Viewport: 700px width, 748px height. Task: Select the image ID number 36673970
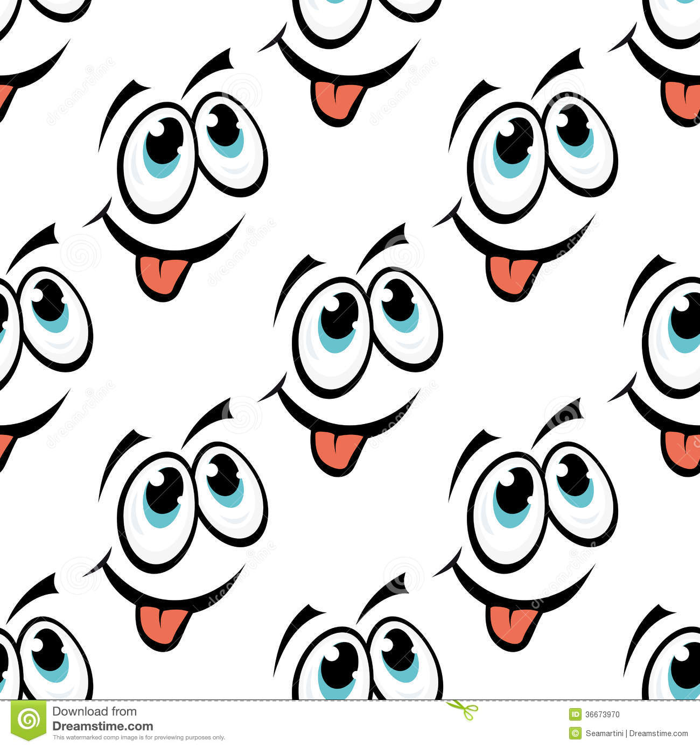pyautogui.click(x=601, y=714)
